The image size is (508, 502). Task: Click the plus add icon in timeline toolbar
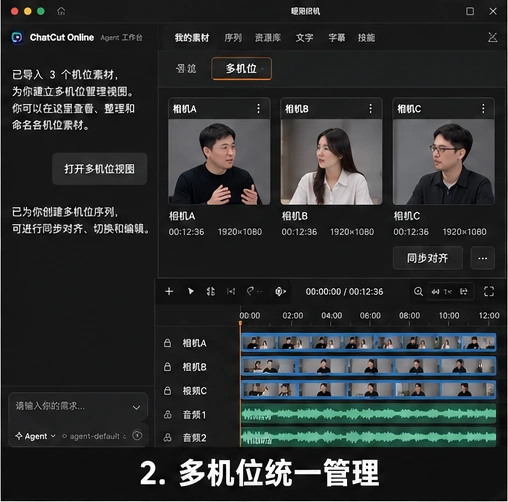169,291
